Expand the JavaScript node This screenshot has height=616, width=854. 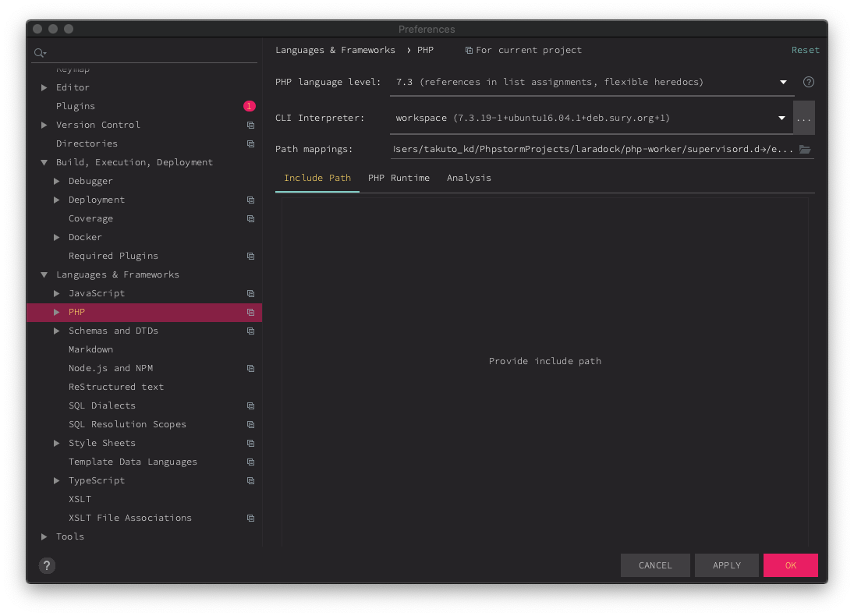click(57, 293)
